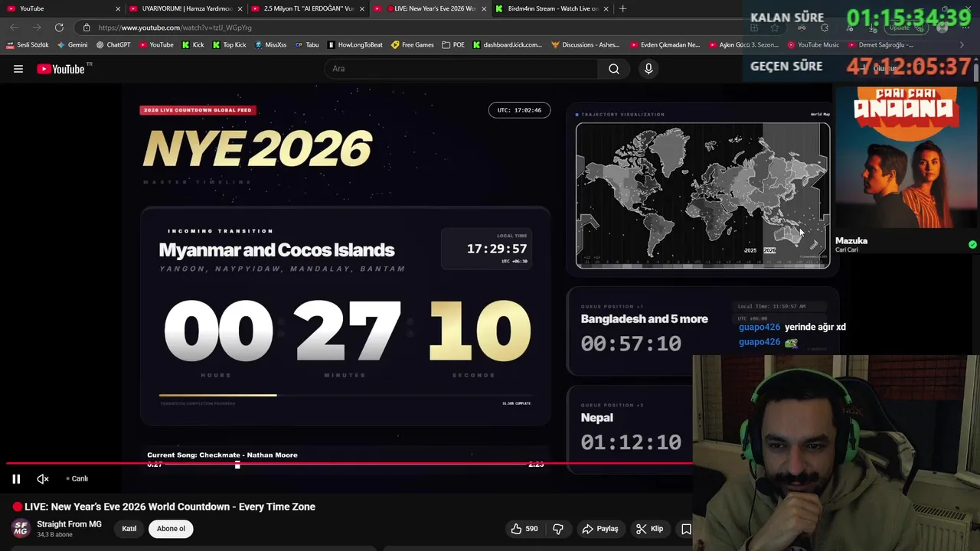980x551 pixels.
Task: Click the red video progress bar
Action: pyautogui.click(x=348, y=464)
